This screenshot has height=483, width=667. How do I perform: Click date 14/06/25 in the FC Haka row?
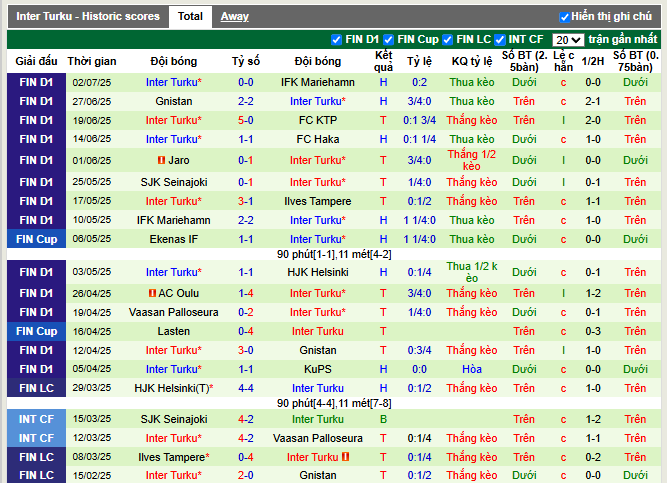pos(92,139)
